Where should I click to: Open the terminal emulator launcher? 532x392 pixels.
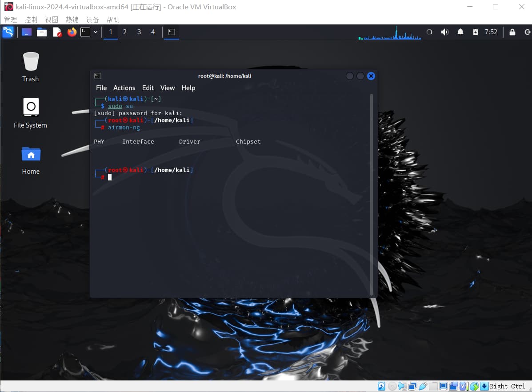click(x=85, y=32)
